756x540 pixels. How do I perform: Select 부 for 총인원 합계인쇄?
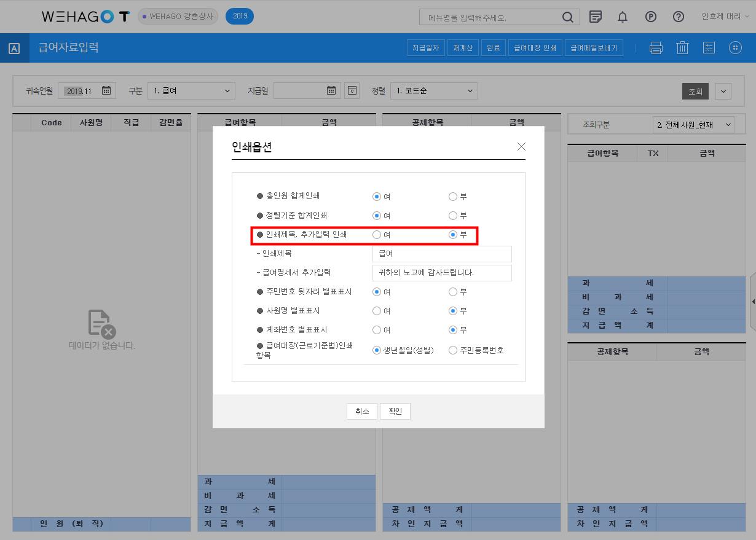click(x=453, y=197)
